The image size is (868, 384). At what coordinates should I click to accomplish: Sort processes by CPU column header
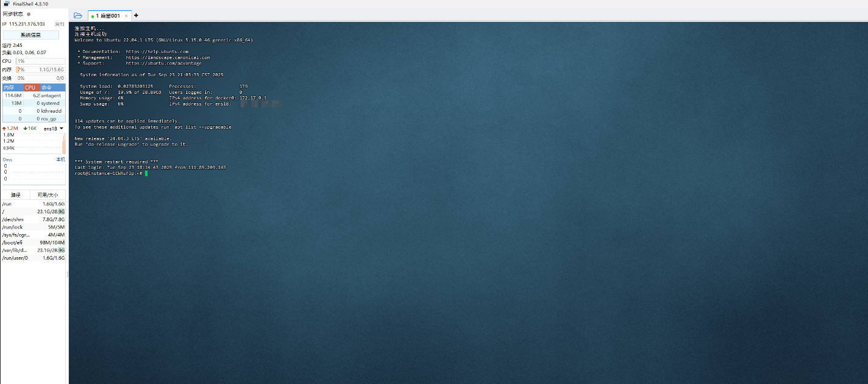[x=30, y=88]
